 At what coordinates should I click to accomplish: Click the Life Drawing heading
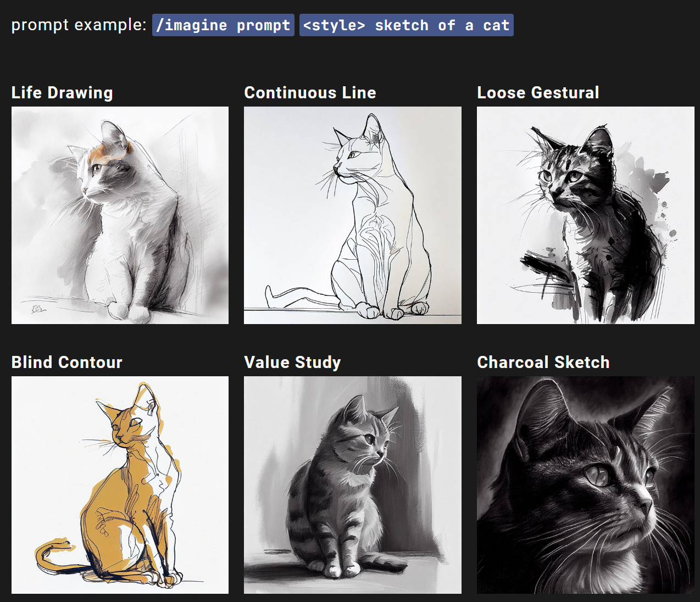[x=62, y=92]
